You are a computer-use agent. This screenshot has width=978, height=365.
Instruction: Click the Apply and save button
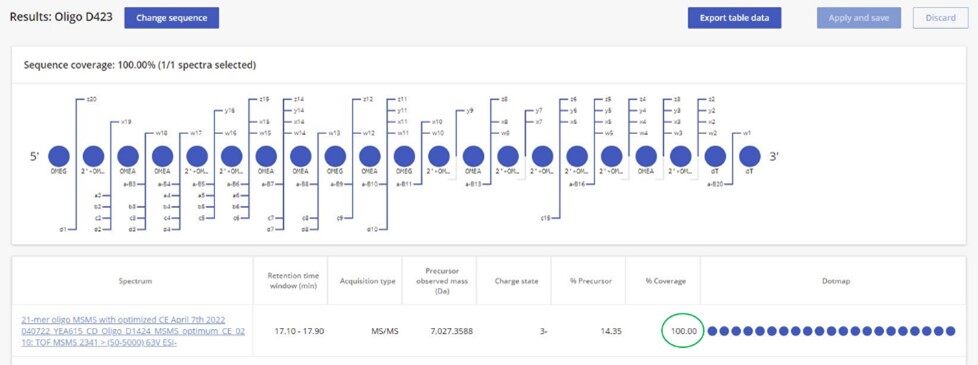(x=859, y=18)
